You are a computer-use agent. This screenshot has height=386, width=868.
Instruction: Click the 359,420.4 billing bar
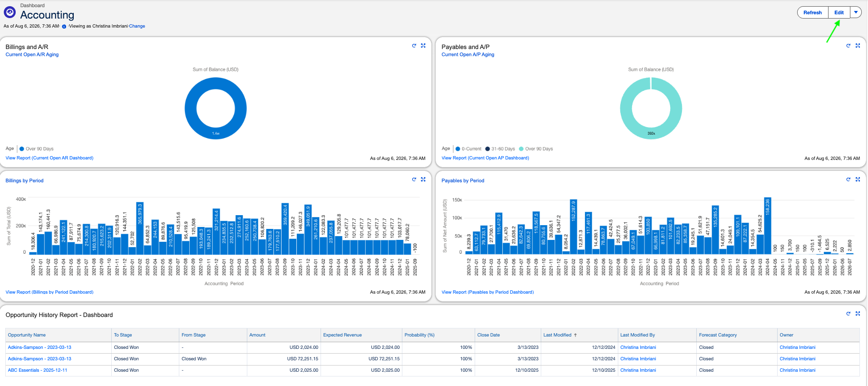pos(285,228)
